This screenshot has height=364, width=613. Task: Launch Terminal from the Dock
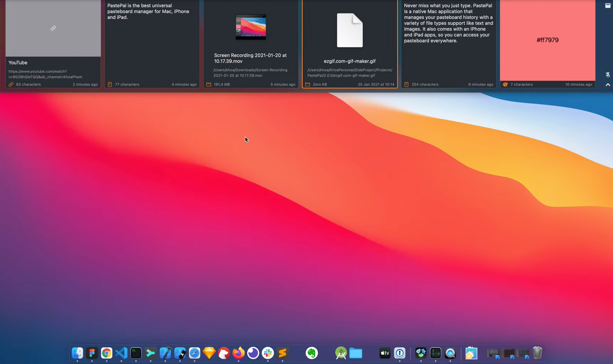[x=136, y=353]
